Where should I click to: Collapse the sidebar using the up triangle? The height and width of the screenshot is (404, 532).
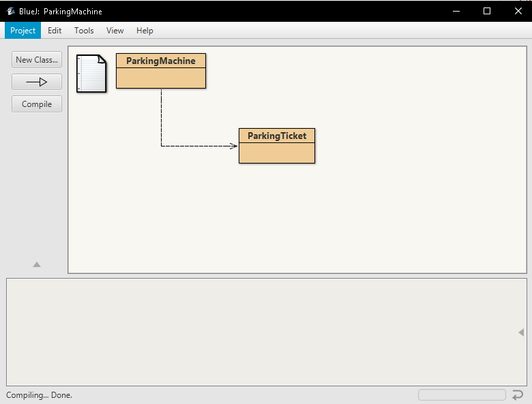(x=37, y=264)
